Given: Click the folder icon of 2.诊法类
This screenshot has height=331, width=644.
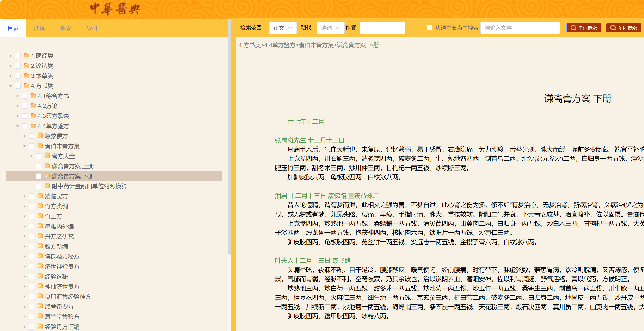Looking at the screenshot, I should click(27, 65).
